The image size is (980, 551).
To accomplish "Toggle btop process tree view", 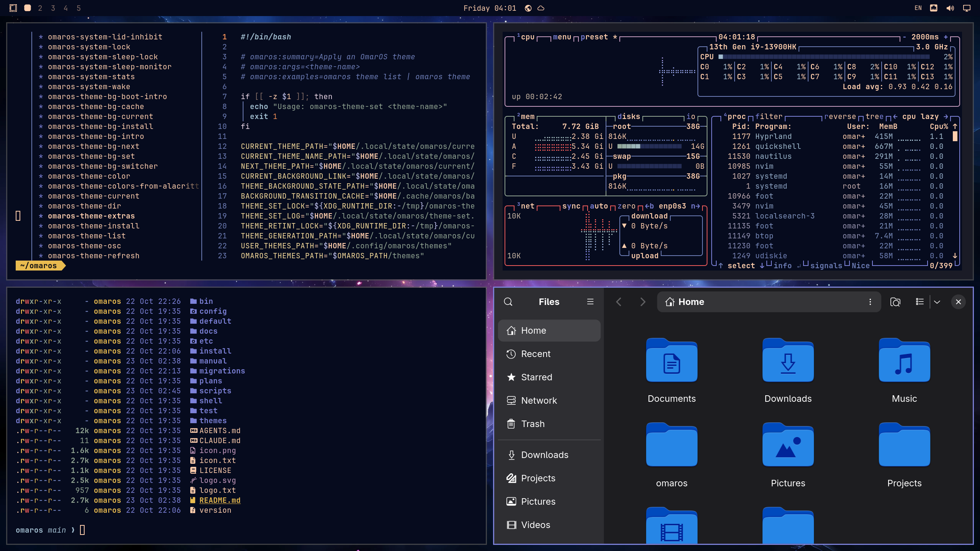I will point(874,117).
